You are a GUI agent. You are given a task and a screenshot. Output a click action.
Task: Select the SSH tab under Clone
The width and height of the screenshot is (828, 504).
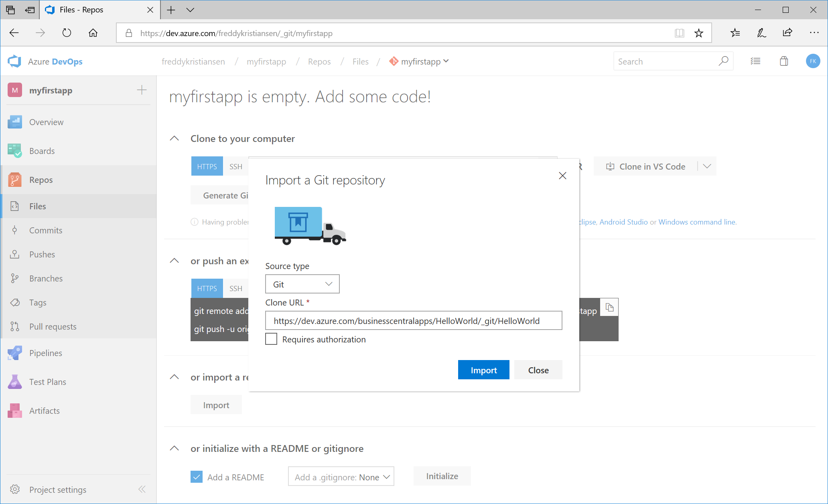235,166
